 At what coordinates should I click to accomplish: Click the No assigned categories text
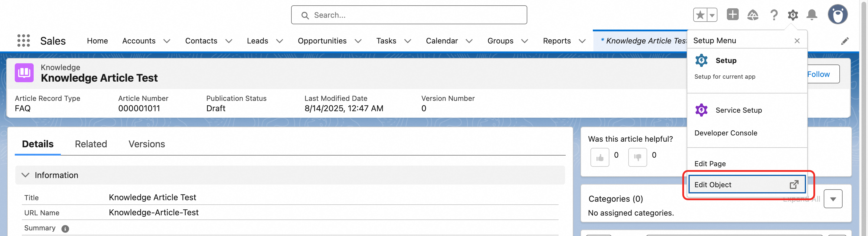point(631,213)
